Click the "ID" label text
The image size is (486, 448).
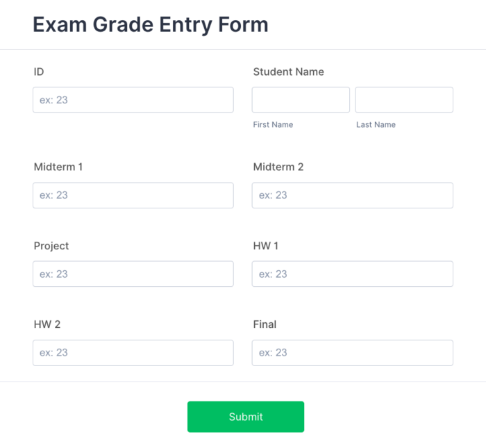pyautogui.click(x=39, y=72)
